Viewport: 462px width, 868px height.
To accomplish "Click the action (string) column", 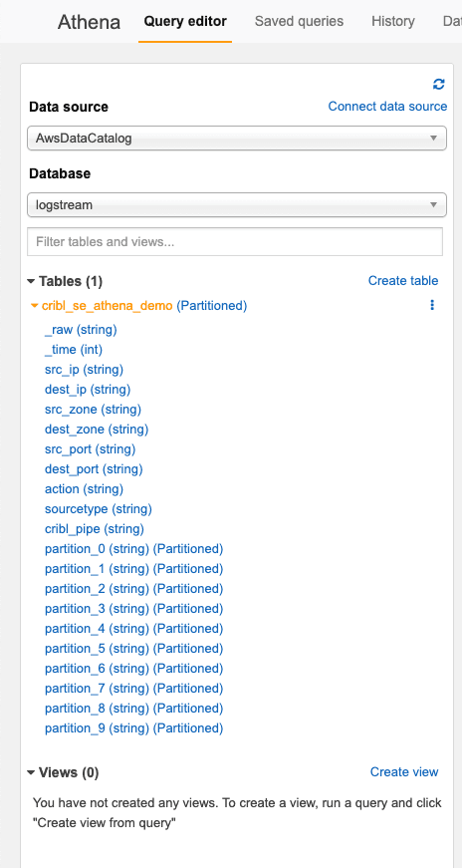I will click(84, 489).
